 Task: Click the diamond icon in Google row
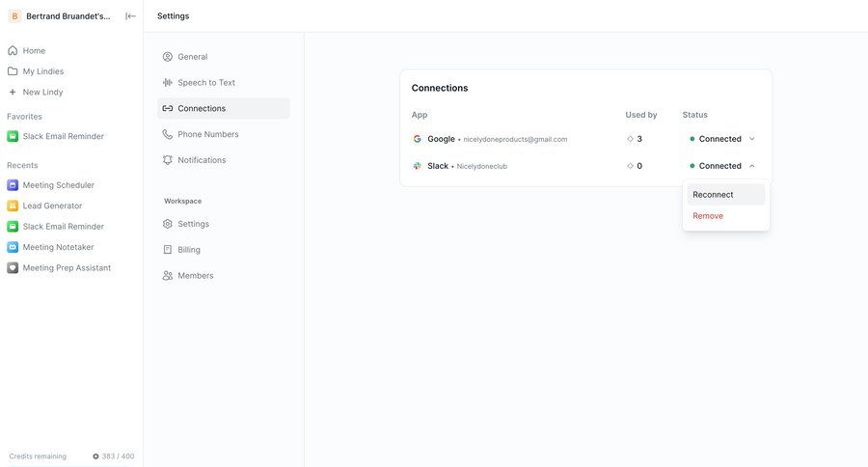pyautogui.click(x=630, y=139)
